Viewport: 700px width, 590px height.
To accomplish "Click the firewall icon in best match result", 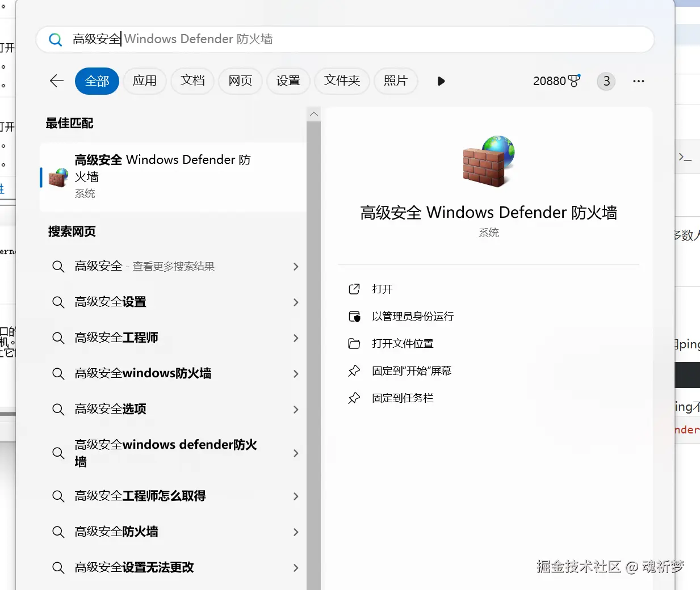I will point(58,177).
